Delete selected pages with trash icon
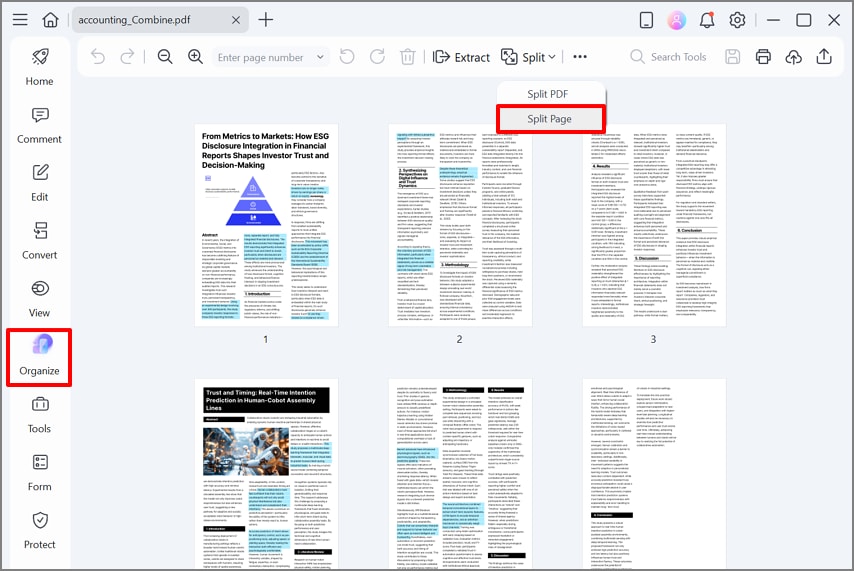This screenshot has width=854, height=571. coord(407,57)
